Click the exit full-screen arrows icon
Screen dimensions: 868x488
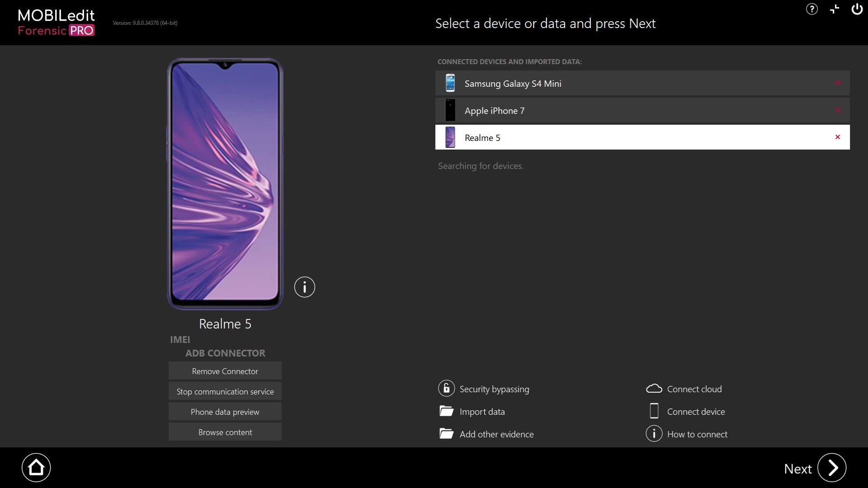click(x=835, y=9)
